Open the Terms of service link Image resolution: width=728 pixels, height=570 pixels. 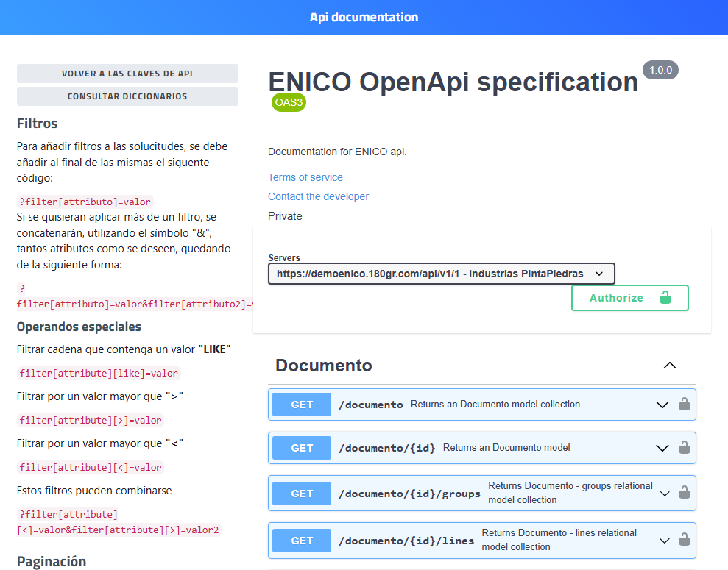pos(305,177)
